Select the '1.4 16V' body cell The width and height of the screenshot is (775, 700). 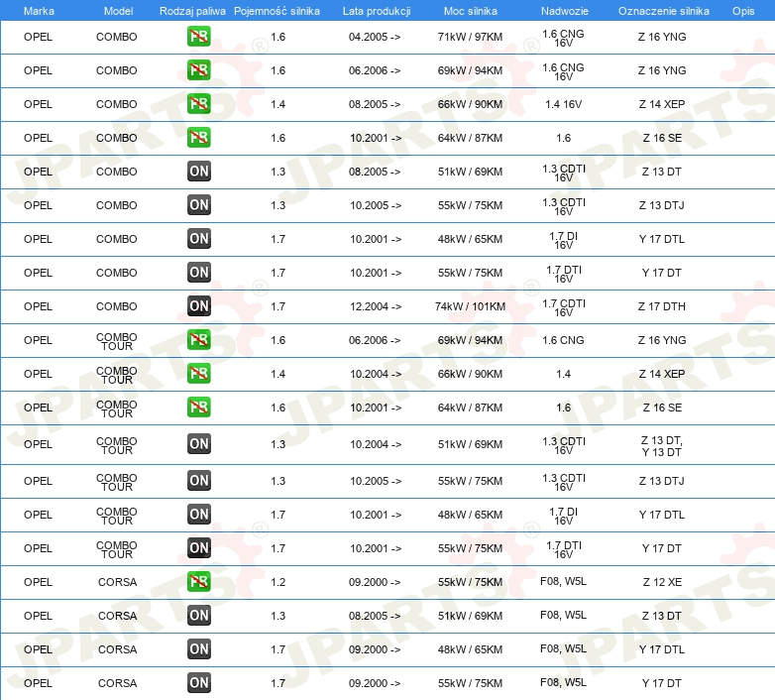(x=564, y=104)
